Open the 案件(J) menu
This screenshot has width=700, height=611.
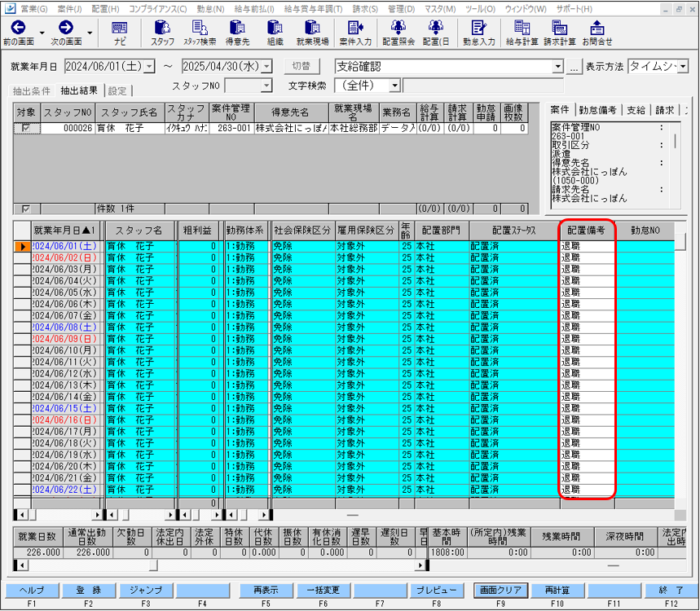(69, 9)
